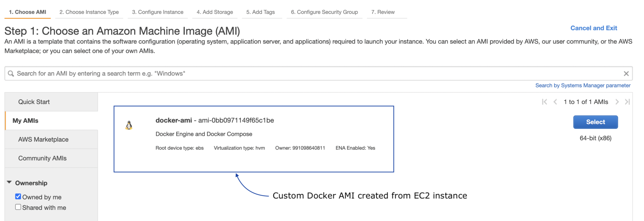Image resolution: width=644 pixels, height=221 pixels.
Task: Open the Community AMIs category
Action: [x=51, y=158]
